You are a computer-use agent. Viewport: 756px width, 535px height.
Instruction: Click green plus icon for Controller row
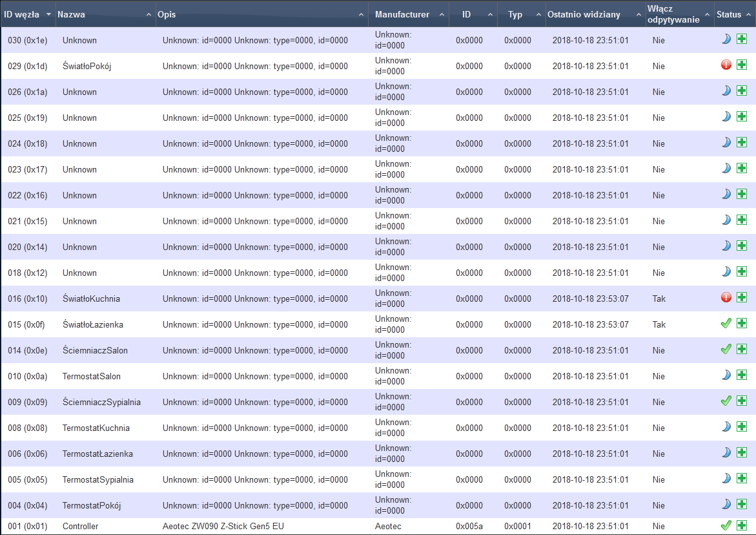(742, 525)
